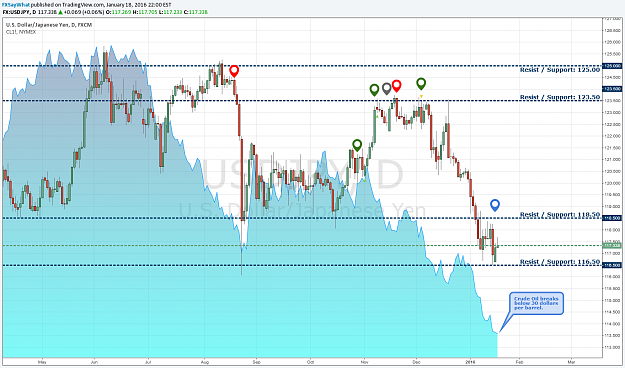Screen dimensions: 625x368
Task: Select the 'Resist / Support: 116.50' label
Action: pyautogui.click(x=560, y=262)
